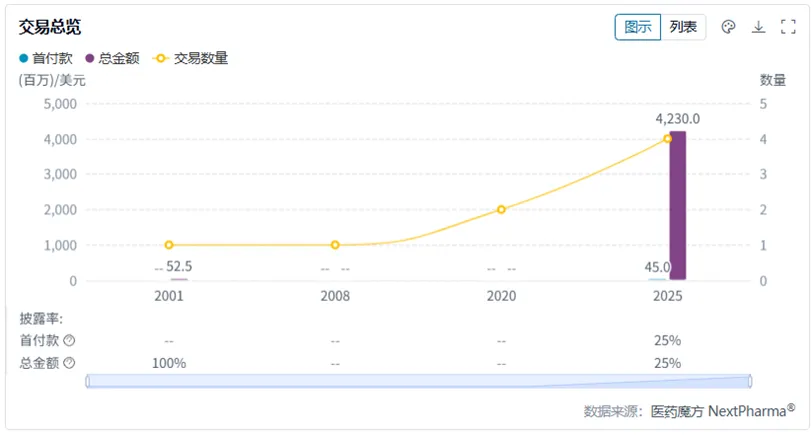Click the data zoom slider track
Viewport: 811px width, 435px height.
[x=418, y=381]
